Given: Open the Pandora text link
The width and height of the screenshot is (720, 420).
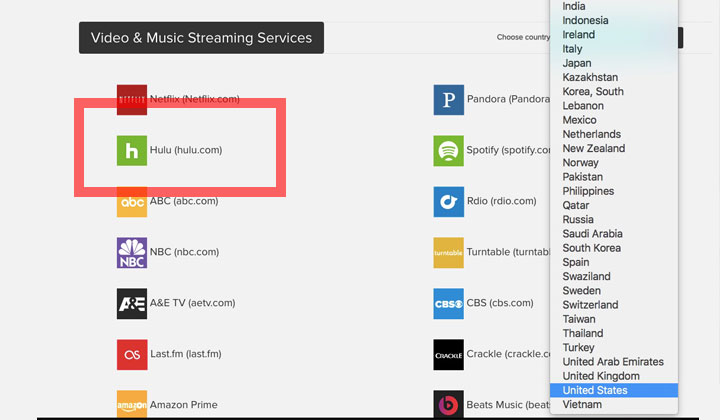Looking at the screenshot, I should click(x=508, y=99).
